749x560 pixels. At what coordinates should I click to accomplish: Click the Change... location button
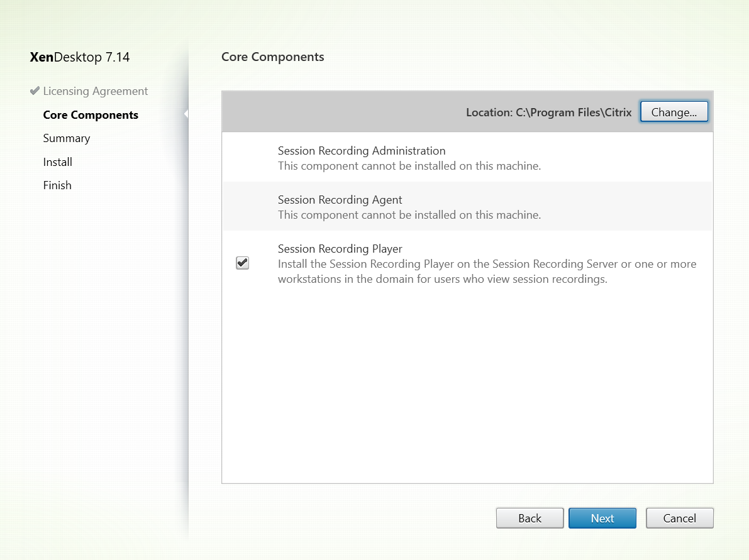[x=674, y=112]
